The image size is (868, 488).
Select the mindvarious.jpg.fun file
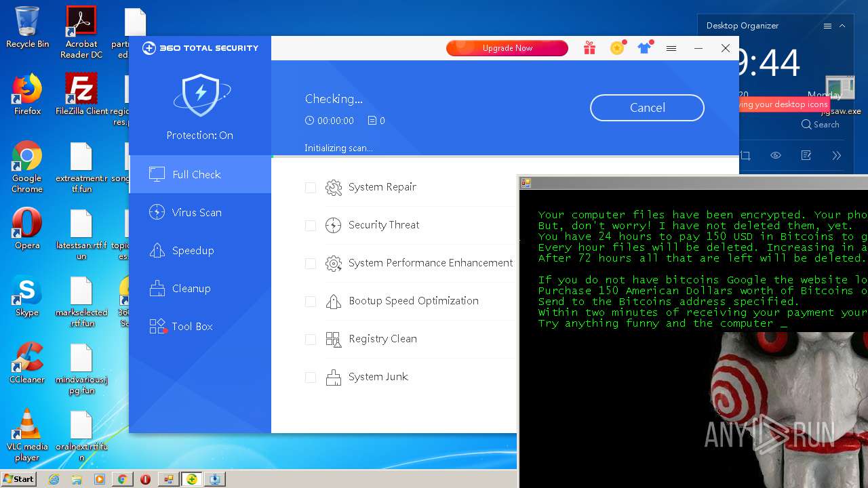pos(81,369)
